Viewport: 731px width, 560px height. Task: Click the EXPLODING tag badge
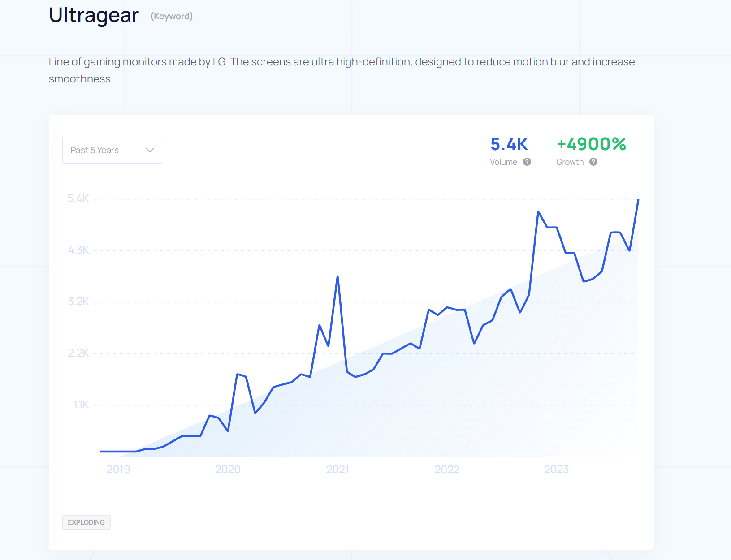tap(86, 522)
